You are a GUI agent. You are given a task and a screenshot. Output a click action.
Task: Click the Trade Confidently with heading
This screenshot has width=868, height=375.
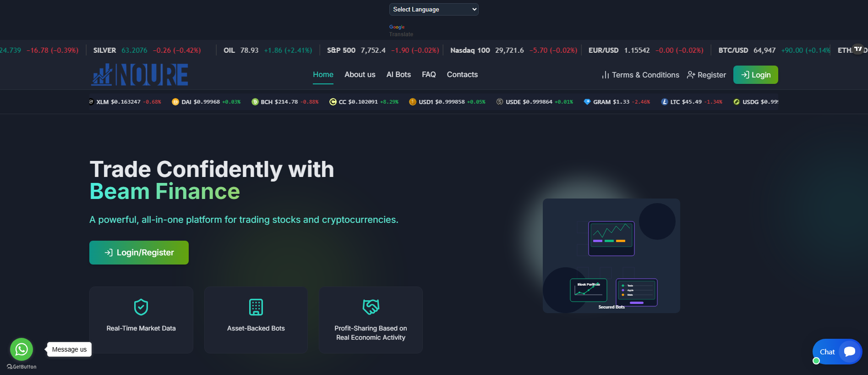tap(212, 169)
